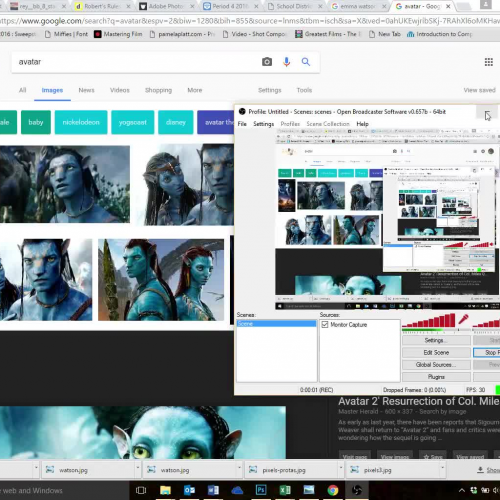Click the 'baby' filter chip
The height and width of the screenshot is (500, 500).
click(x=36, y=122)
